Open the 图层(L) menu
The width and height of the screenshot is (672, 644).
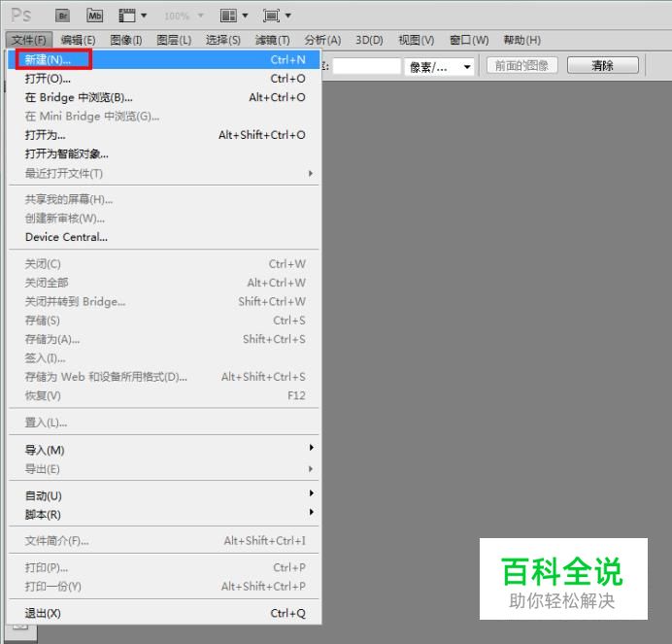click(x=174, y=40)
